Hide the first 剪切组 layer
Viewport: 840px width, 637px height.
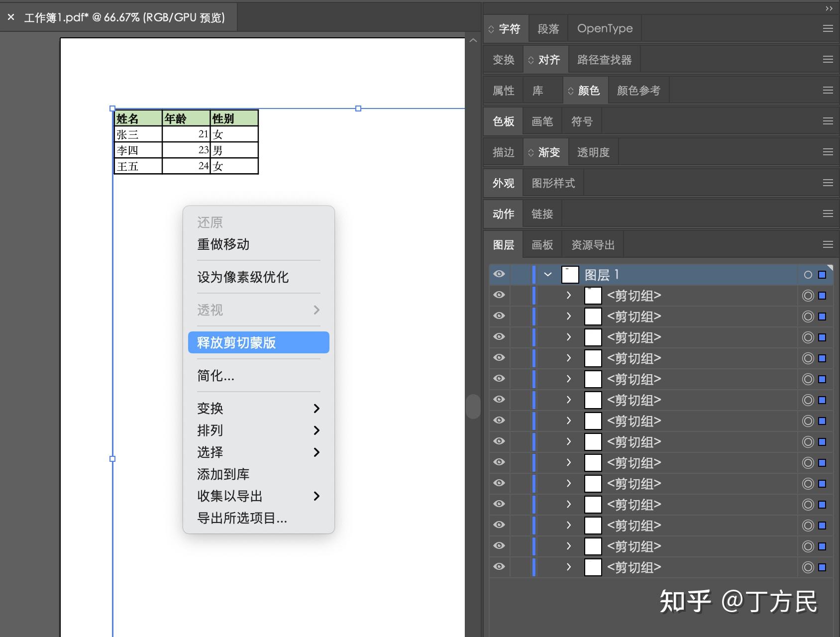point(499,295)
